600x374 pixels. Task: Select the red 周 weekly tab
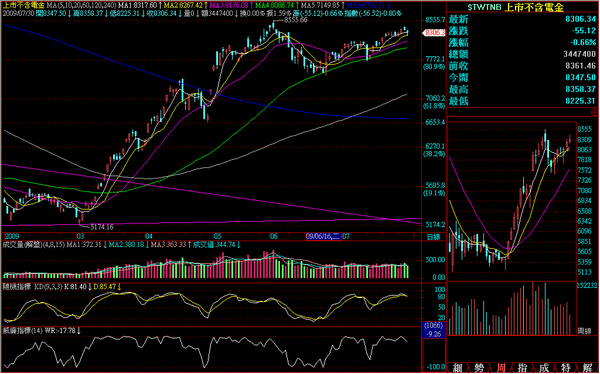501,368
